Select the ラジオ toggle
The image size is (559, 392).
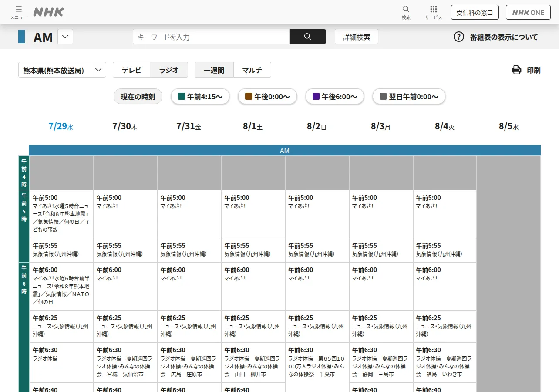169,70
